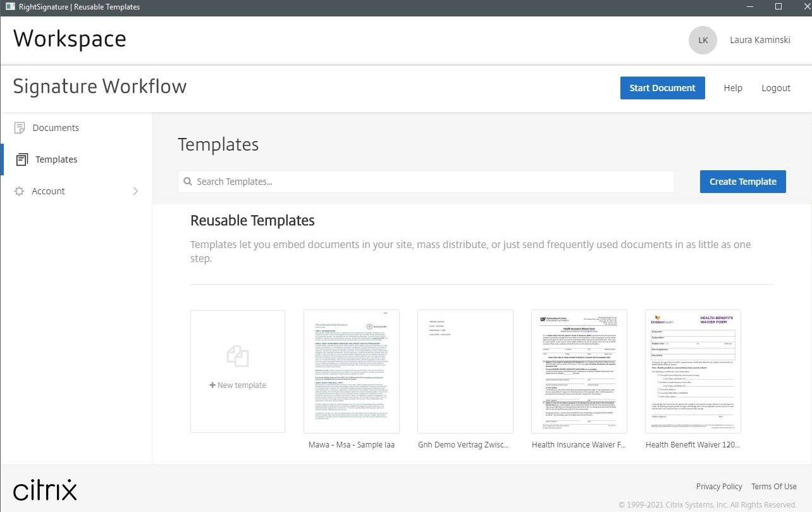Click the Workspace heading
This screenshot has height=512, width=812.
pyautogui.click(x=70, y=39)
